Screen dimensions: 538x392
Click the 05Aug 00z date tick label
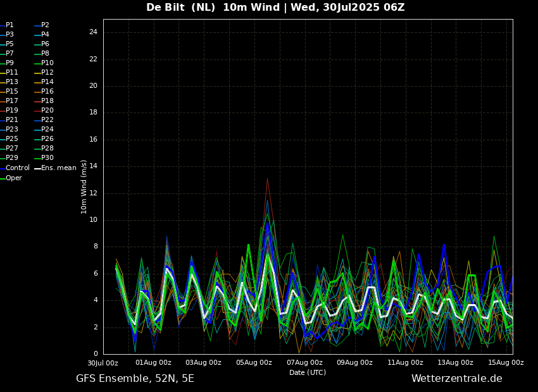(254, 363)
